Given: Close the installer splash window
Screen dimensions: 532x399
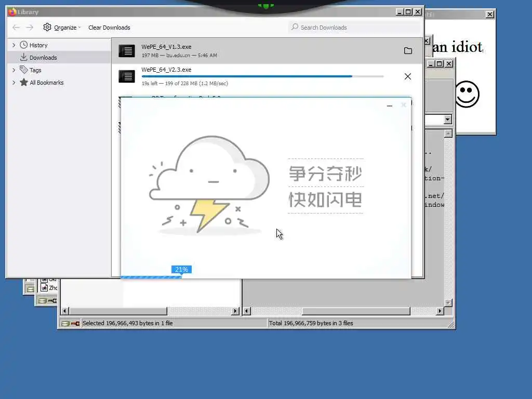Looking at the screenshot, I should [403, 105].
